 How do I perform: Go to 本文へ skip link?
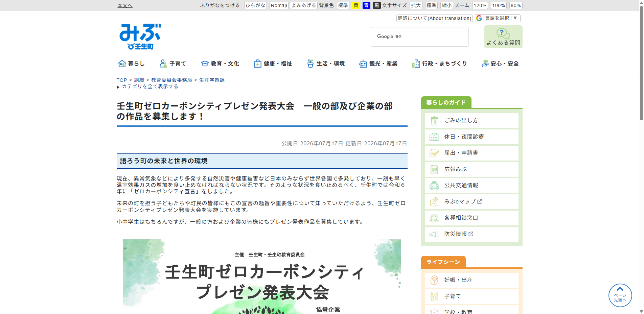pos(125,5)
